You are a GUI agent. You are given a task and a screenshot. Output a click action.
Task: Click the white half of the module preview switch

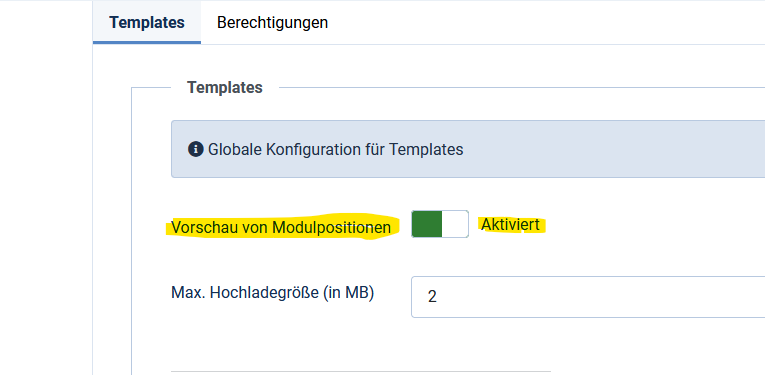[455, 224]
